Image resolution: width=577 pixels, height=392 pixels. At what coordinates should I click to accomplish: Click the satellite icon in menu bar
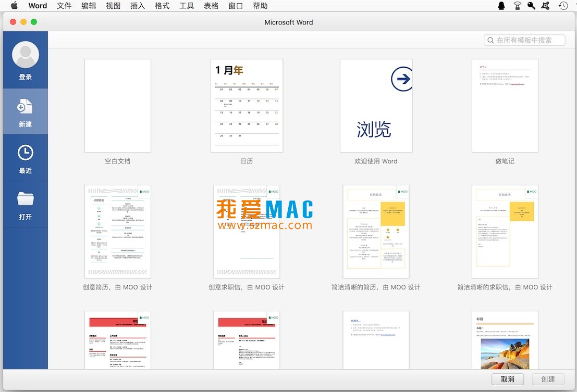pyautogui.click(x=545, y=6)
